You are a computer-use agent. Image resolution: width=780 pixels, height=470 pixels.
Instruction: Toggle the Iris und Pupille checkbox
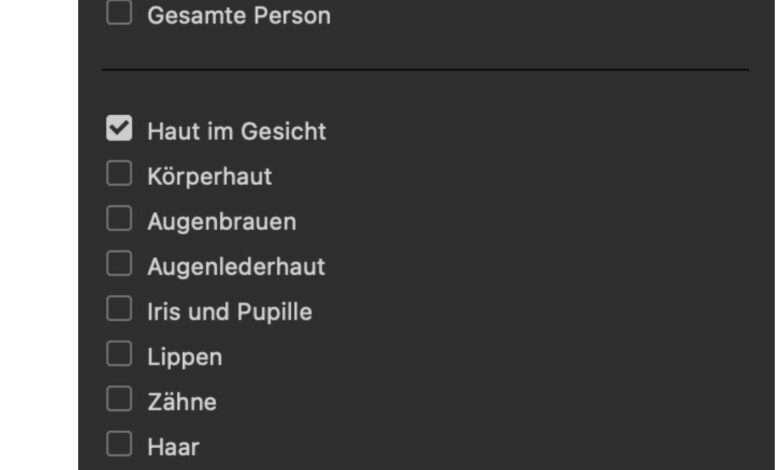coord(119,309)
